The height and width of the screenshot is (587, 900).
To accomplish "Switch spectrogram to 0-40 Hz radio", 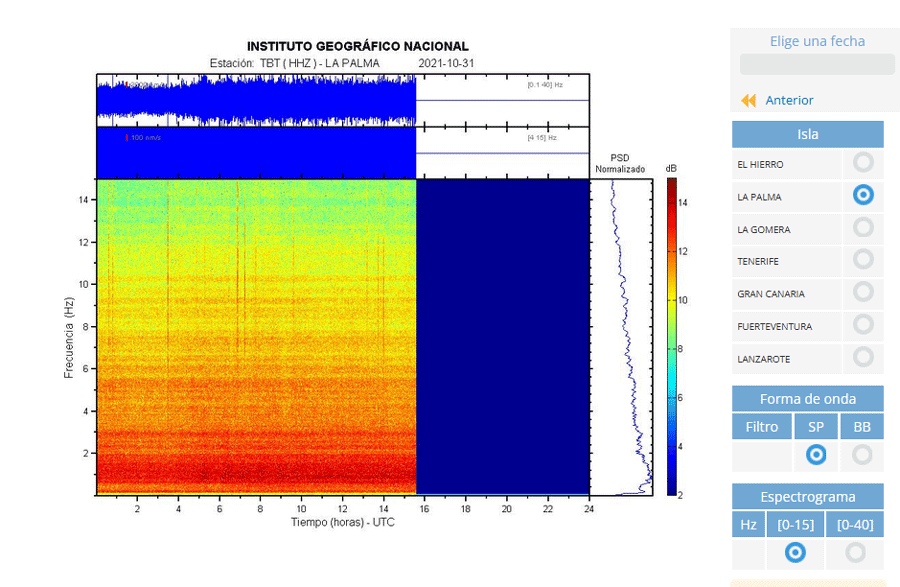I will coord(855,553).
